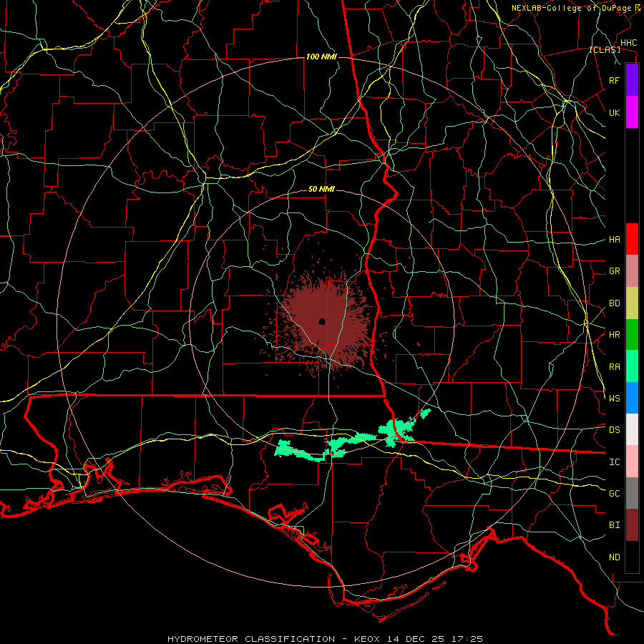This screenshot has width=644, height=644.
Task: Click the GR pink-brown legend swatch
Action: tap(632, 271)
